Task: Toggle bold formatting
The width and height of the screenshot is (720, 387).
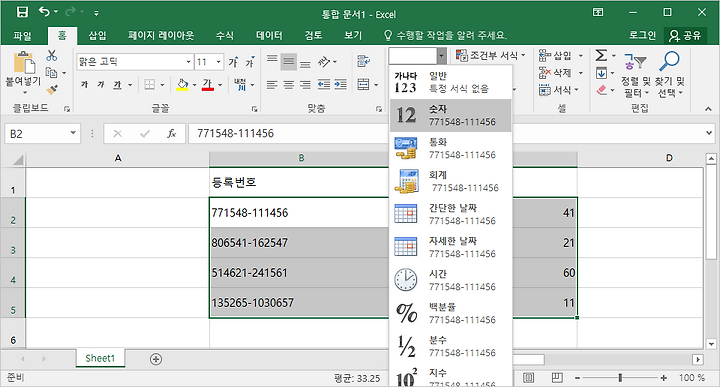Action: pyautogui.click(x=84, y=84)
